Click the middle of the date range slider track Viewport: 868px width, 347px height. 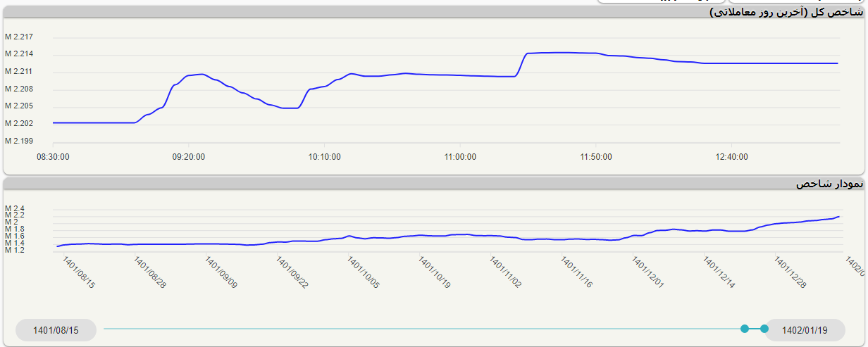[423, 329]
